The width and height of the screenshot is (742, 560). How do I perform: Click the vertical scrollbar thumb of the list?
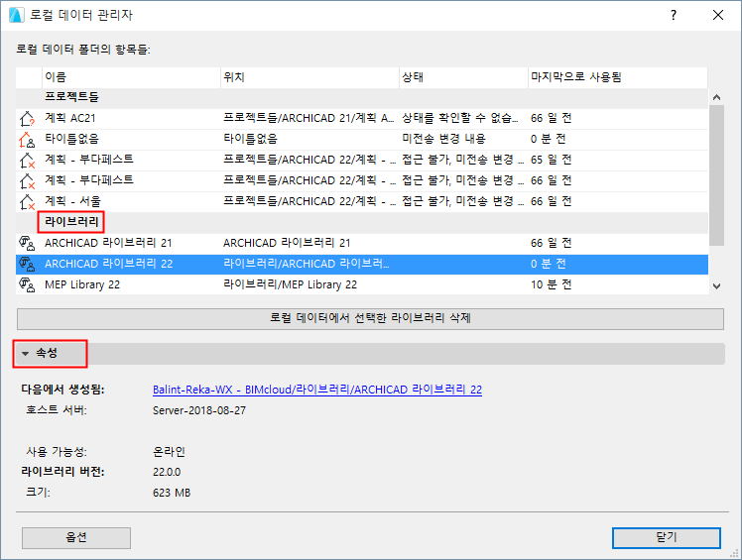coord(717,175)
